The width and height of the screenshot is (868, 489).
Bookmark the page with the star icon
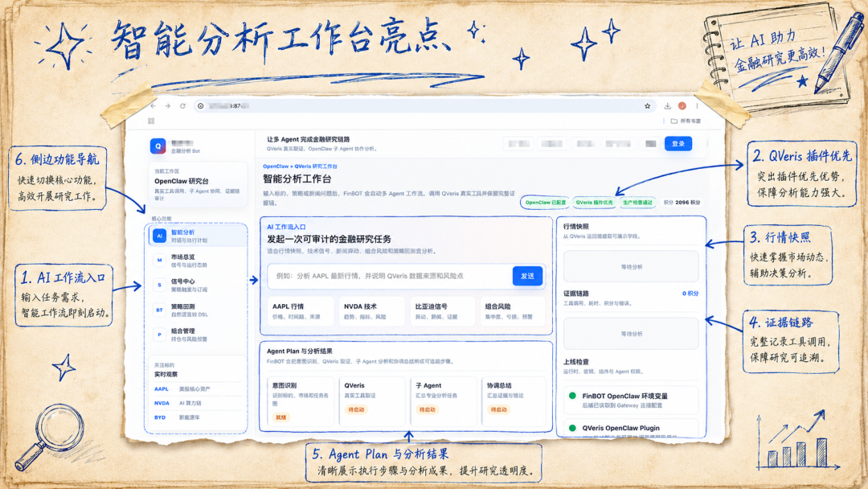[647, 106]
